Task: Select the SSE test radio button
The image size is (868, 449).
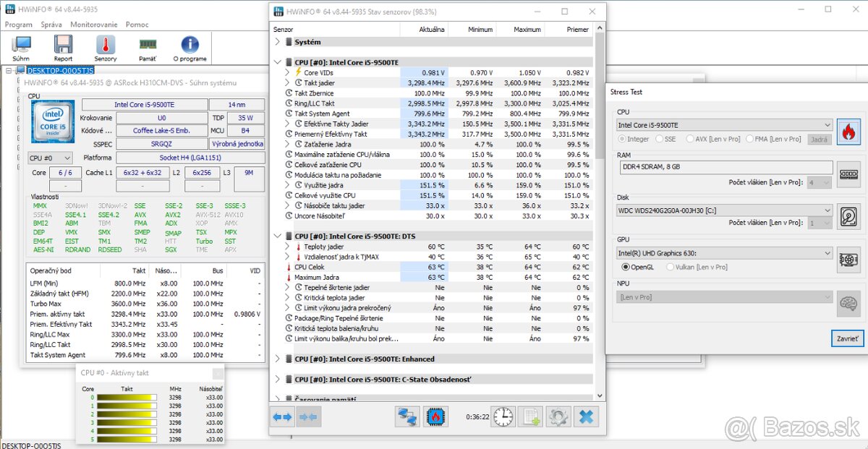Action: click(659, 139)
